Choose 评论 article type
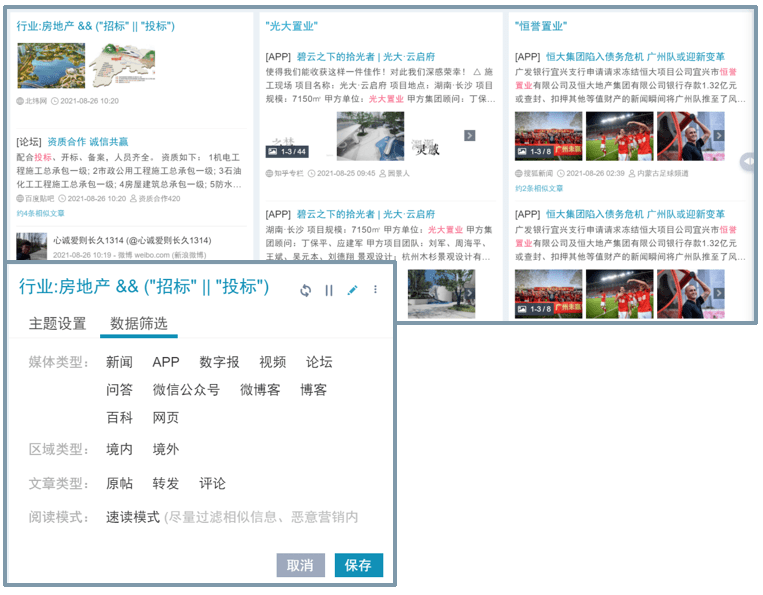 [x=212, y=483]
